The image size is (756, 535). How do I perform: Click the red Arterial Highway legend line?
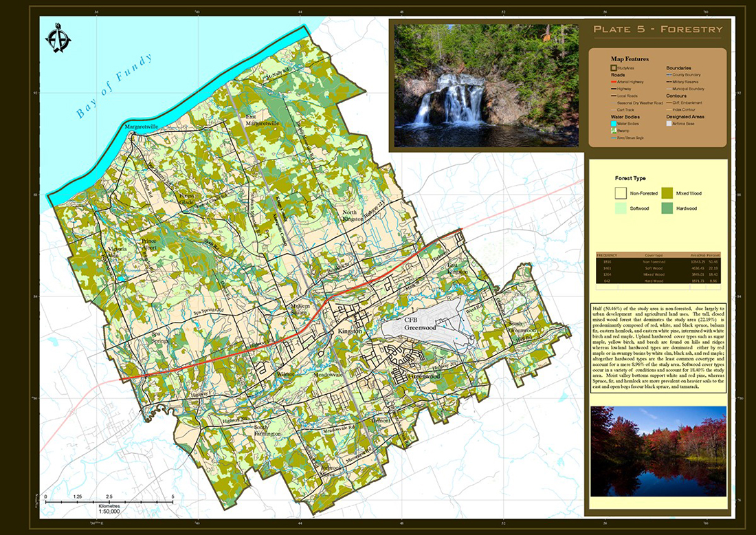pos(614,82)
